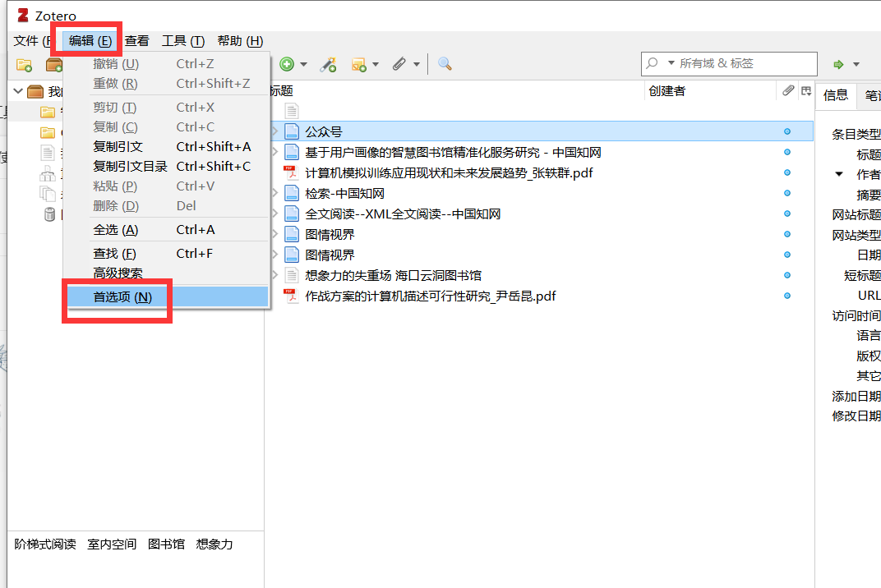Open the 文件 menu
The height and width of the screenshot is (588, 881).
coord(33,41)
